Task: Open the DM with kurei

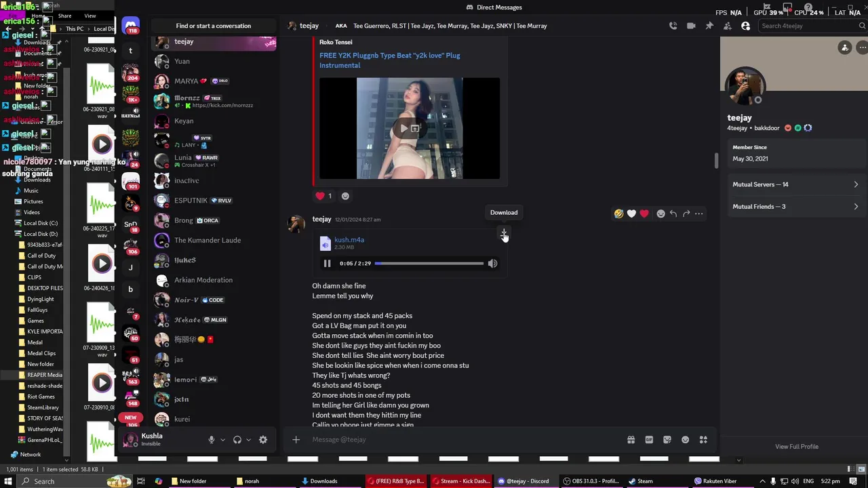Action: [x=214, y=419]
